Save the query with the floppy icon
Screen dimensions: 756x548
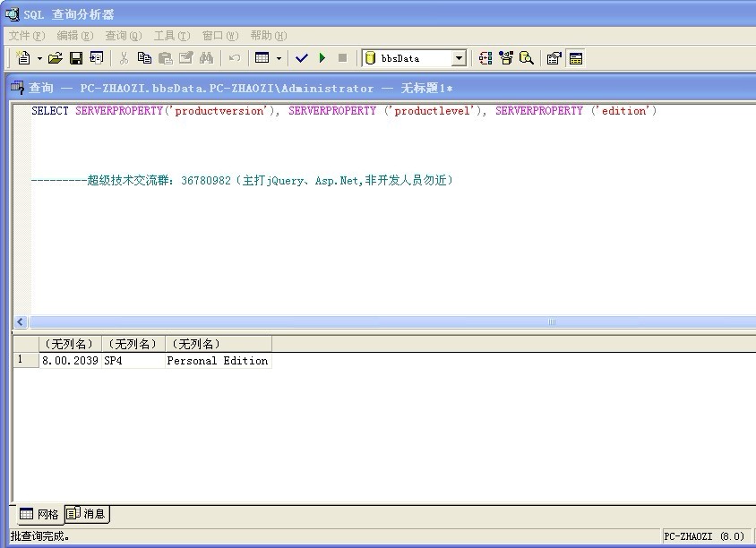(x=76, y=58)
